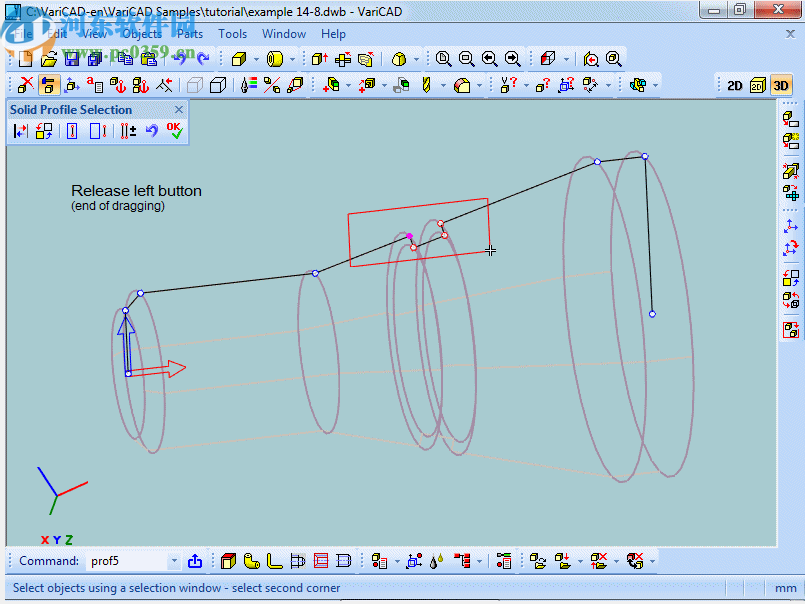Click the previous view magnifier icon
Image resolution: width=805 pixels, height=604 pixels.
(x=489, y=59)
